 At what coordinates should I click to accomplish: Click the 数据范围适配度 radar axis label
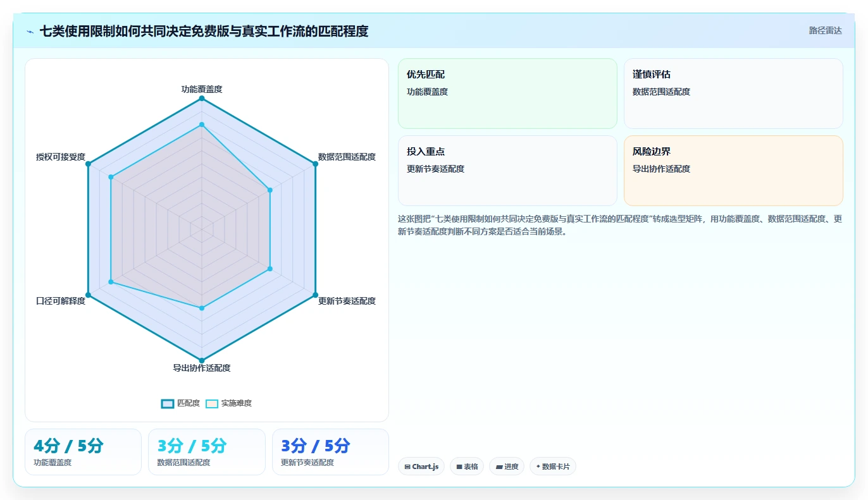tap(347, 157)
